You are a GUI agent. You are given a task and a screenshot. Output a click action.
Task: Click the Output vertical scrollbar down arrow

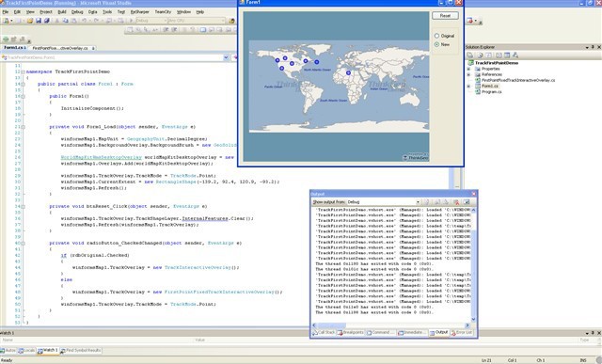[473, 319]
